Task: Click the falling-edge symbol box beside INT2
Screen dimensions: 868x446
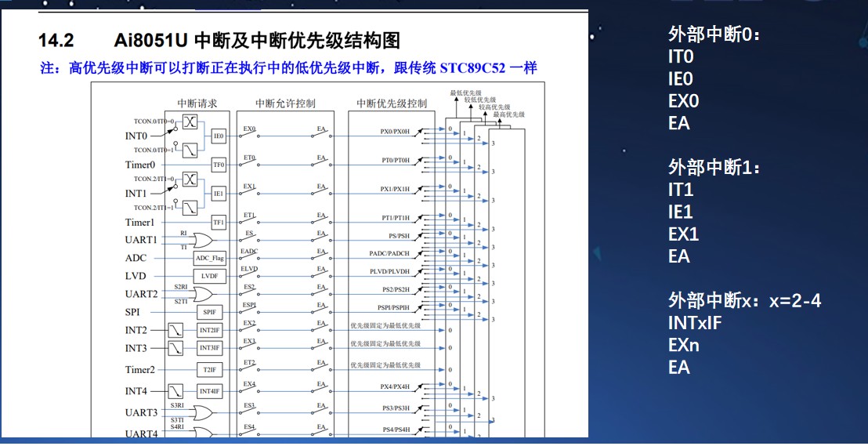Action: [175, 330]
